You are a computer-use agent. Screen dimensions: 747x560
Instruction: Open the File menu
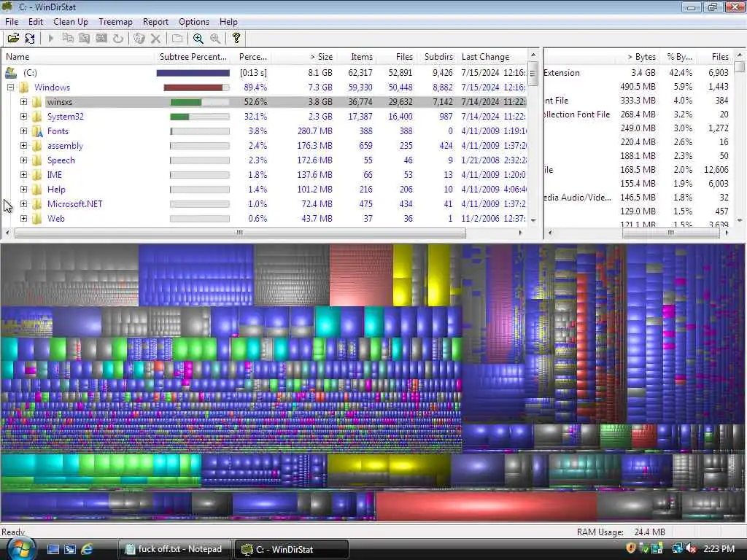[x=12, y=22]
